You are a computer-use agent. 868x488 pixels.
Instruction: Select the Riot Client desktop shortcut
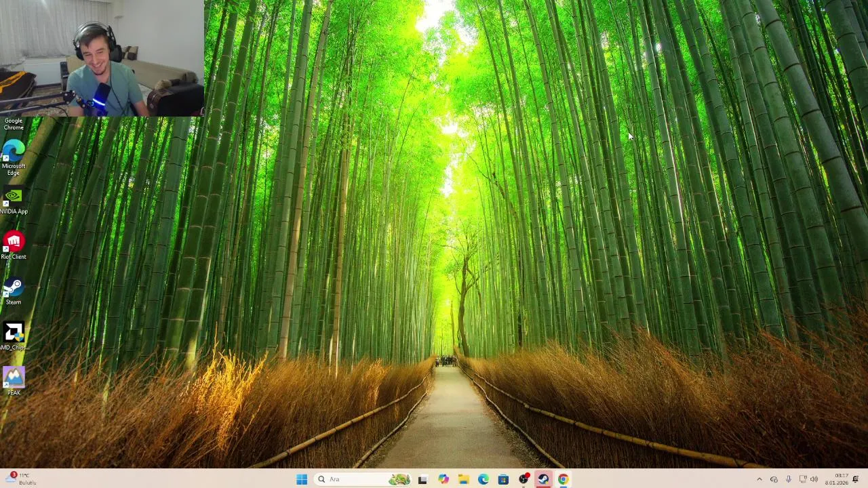point(14,246)
